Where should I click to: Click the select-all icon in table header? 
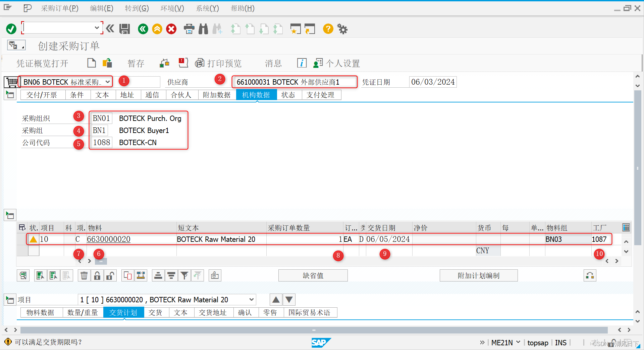(x=22, y=228)
